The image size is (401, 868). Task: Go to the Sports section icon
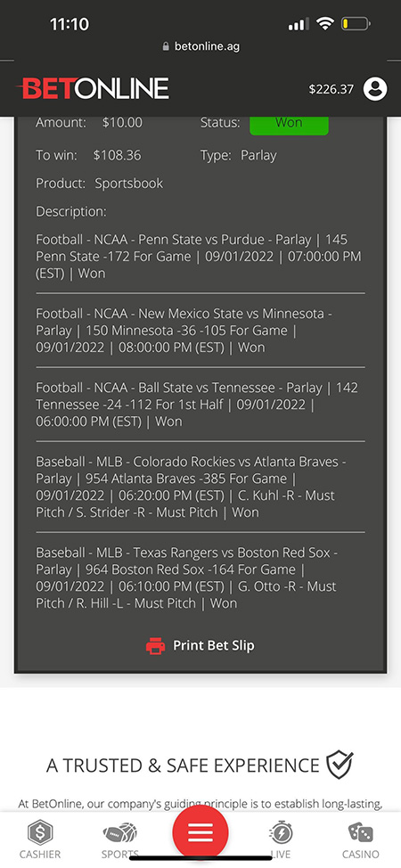point(119,832)
